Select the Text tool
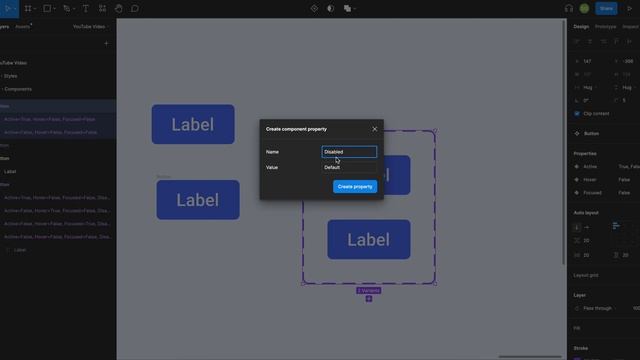This screenshot has height=360, width=640. click(x=85, y=8)
